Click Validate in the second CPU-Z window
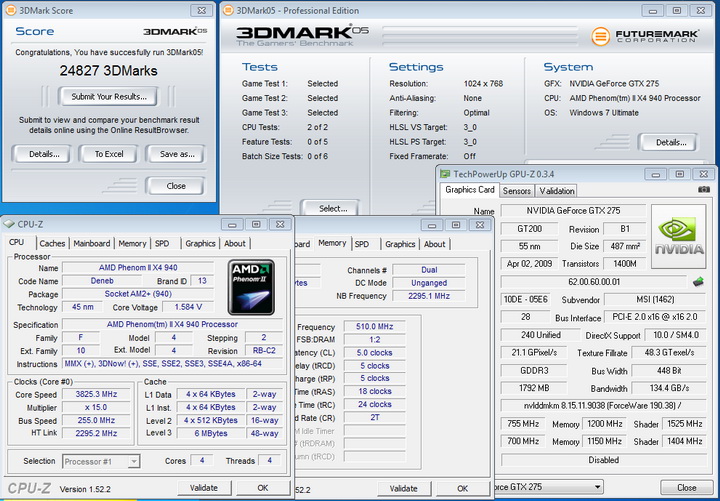 [404, 489]
